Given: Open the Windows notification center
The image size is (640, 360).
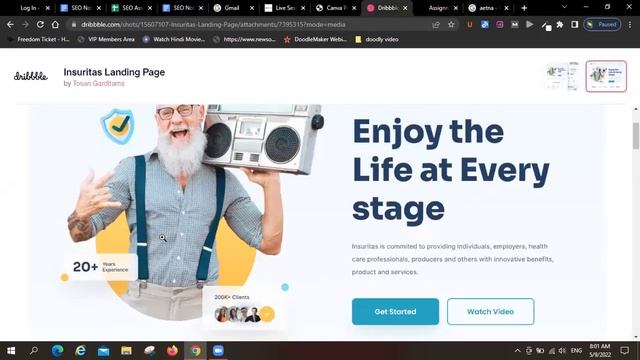Looking at the screenshot, I should (624, 351).
